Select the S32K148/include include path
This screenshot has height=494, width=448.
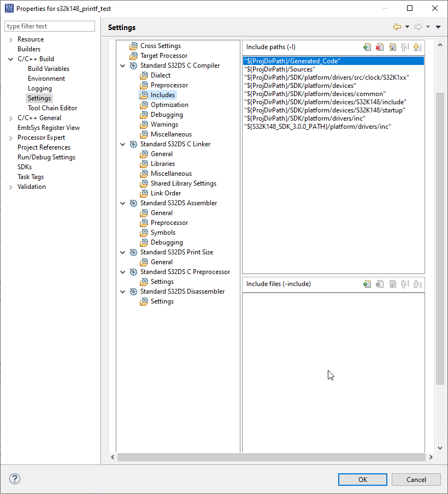tap(333, 102)
